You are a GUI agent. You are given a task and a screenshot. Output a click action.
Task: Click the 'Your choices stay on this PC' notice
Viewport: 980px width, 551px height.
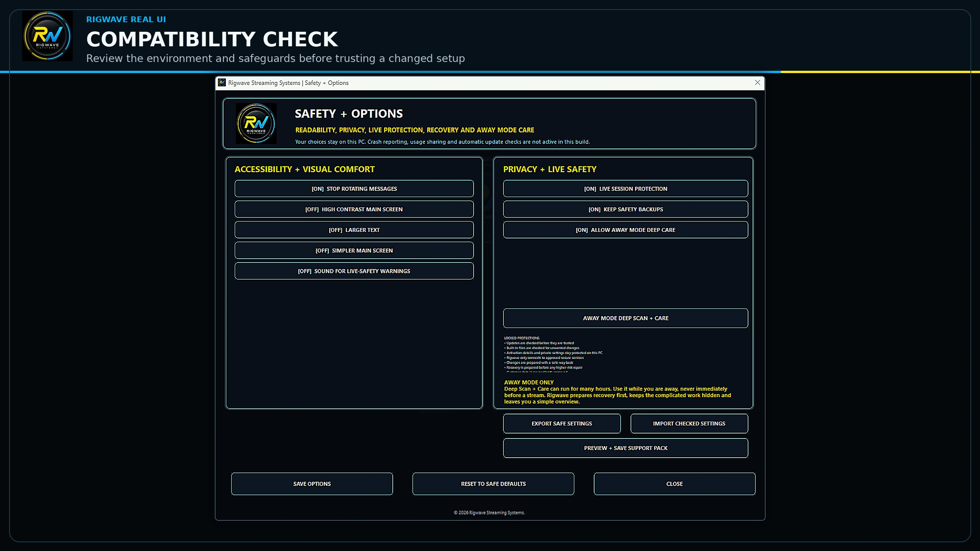click(442, 142)
